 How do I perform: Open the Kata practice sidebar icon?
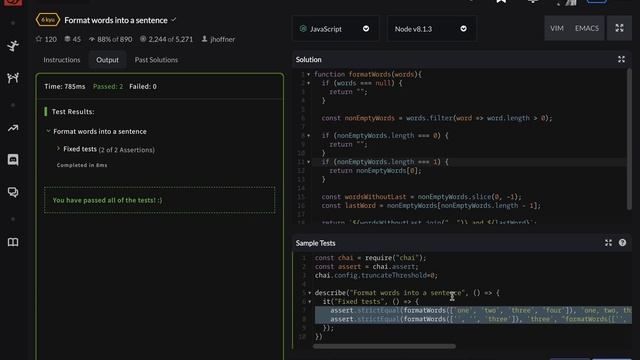click(13, 45)
